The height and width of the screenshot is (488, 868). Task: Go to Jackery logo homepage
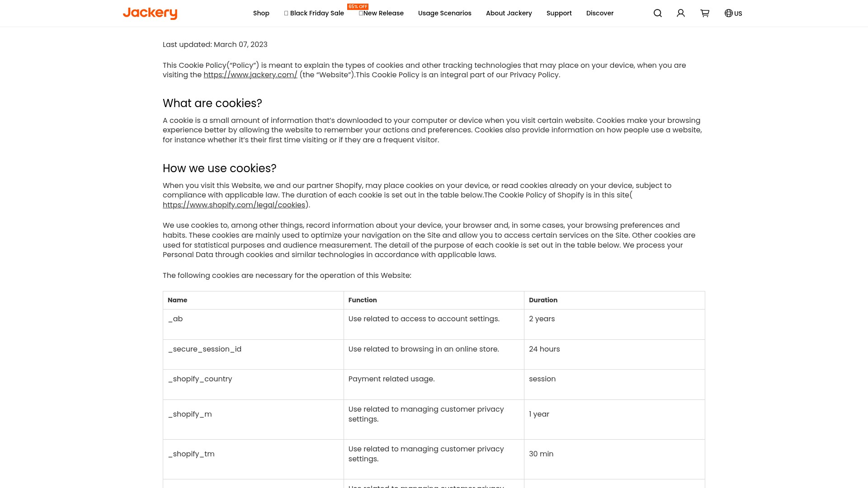coord(150,13)
